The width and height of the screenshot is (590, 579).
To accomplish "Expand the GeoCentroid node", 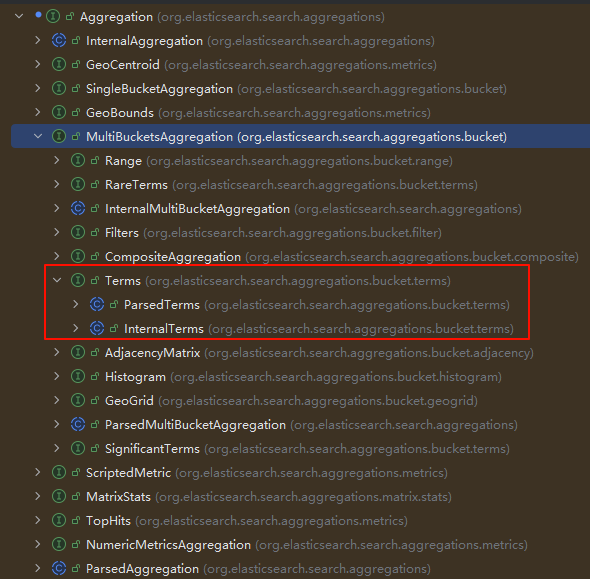I will tap(38, 64).
